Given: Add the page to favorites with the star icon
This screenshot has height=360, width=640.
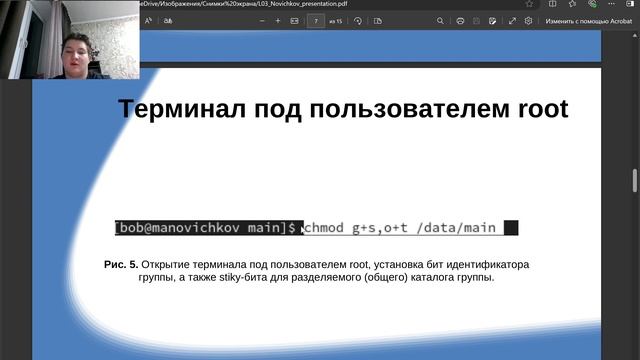Looking at the screenshot, I should click(529, 4).
